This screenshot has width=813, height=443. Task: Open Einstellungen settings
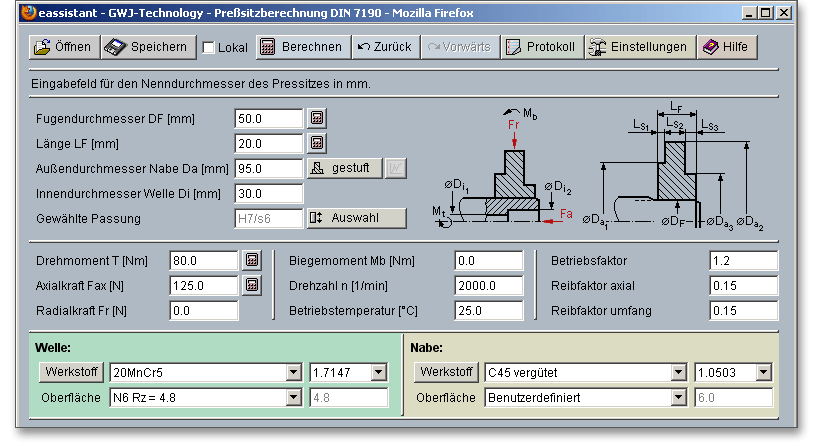click(638, 47)
